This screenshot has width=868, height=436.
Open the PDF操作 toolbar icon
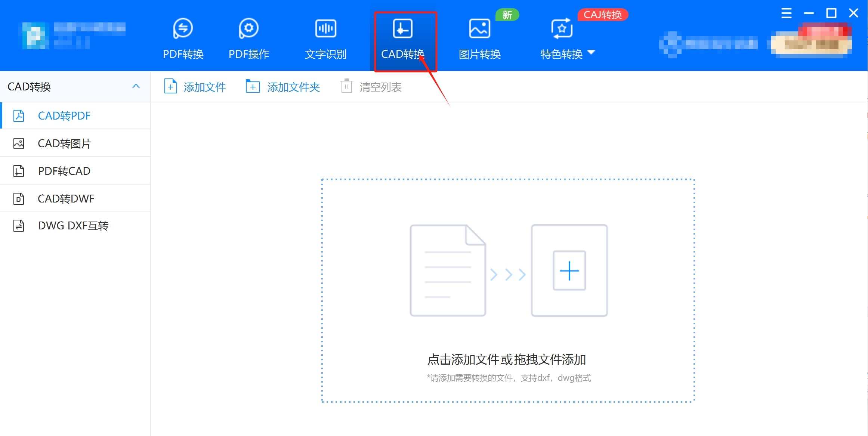tap(248, 29)
